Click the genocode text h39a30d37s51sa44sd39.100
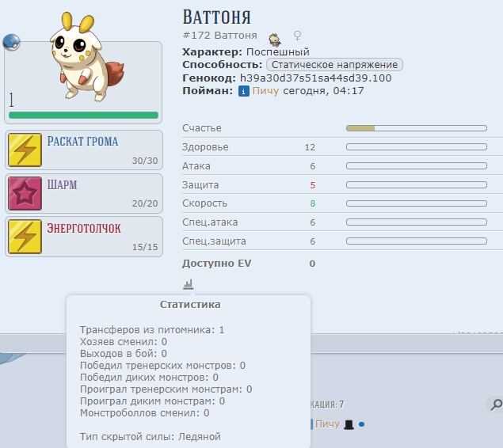The image size is (503, 448). (315, 78)
